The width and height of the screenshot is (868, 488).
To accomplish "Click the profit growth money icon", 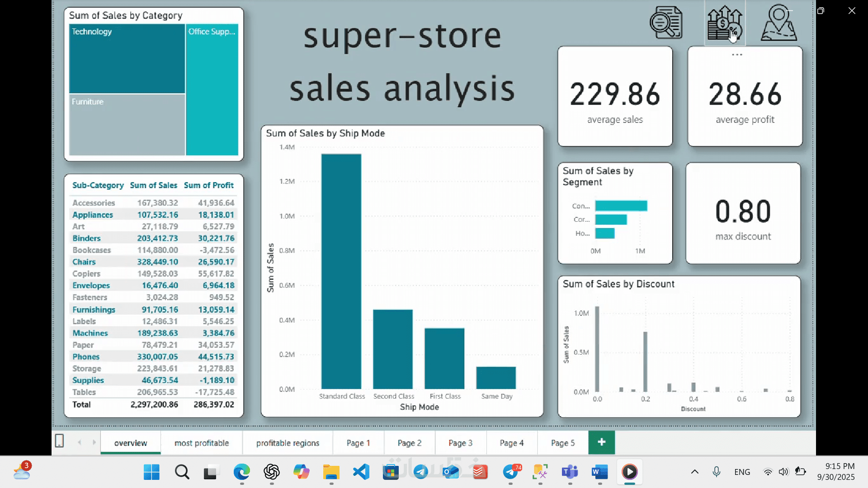I will pos(725,23).
